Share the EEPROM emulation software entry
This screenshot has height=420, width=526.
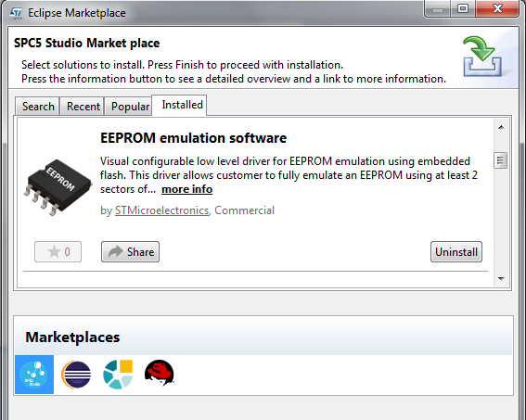point(130,252)
